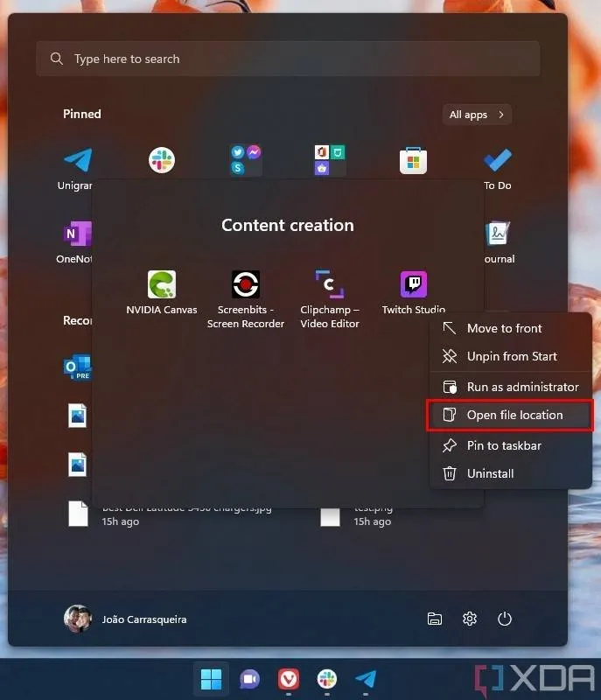Switch to Slack on the taskbar
Viewport: 601px width, 700px height.
pyautogui.click(x=327, y=679)
